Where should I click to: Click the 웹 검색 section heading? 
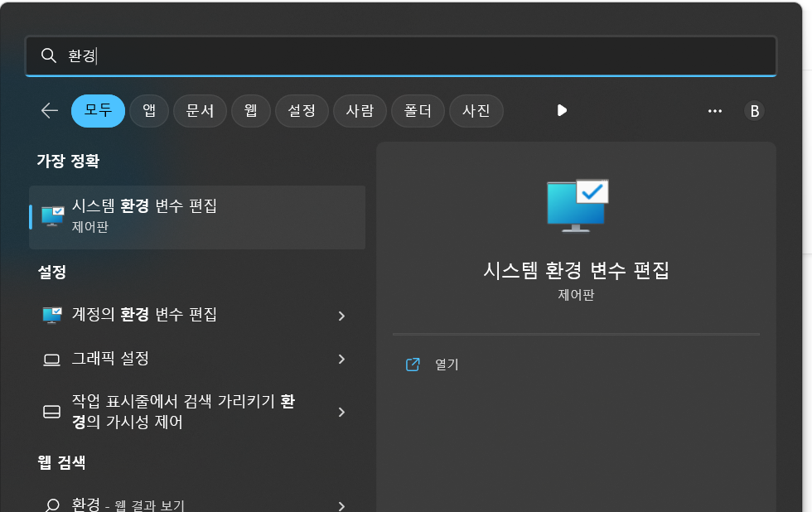(61, 462)
